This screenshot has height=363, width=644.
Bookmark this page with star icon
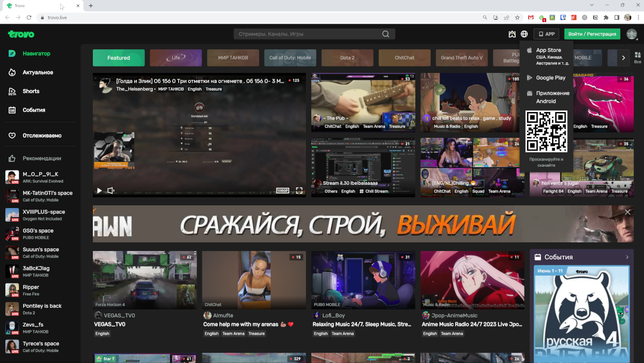[x=517, y=18]
